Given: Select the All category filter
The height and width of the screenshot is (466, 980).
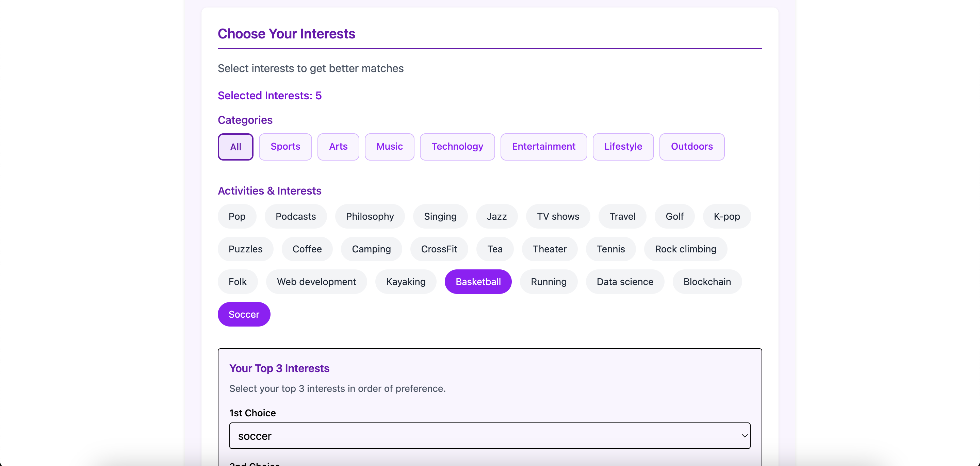Looking at the screenshot, I should point(235,147).
